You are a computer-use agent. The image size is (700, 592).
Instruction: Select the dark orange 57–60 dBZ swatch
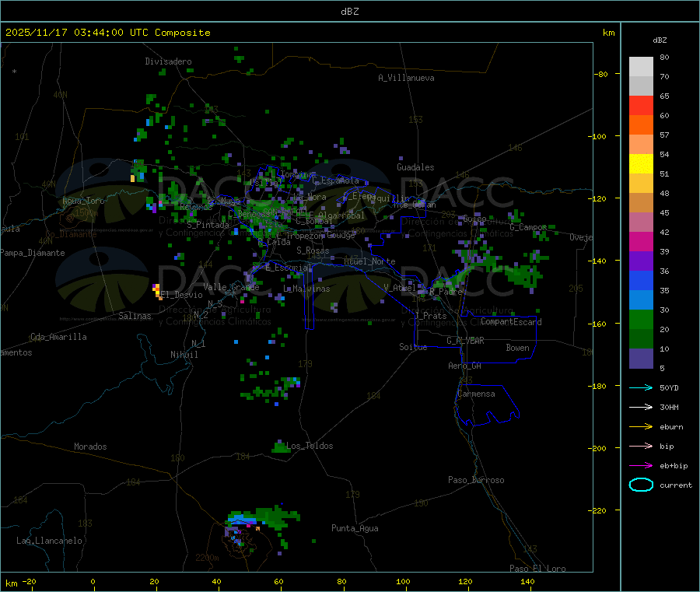click(641, 125)
